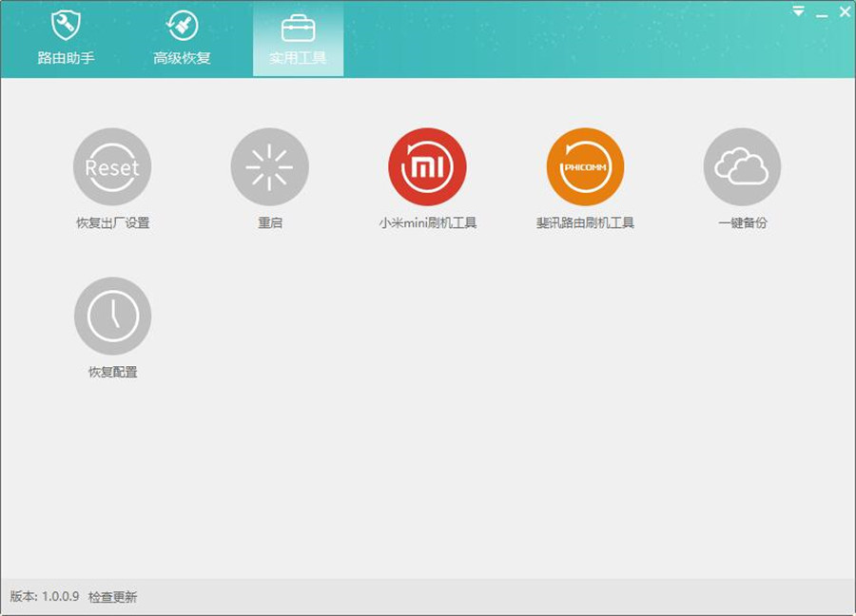856x616 pixels.
Task: Open the title bar dropdown arrow
Action: click(x=797, y=10)
